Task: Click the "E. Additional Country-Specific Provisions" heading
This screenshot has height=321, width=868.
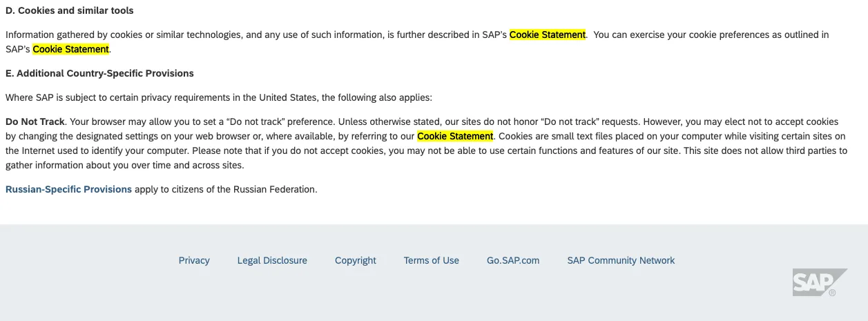Action: pyautogui.click(x=99, y=73)
